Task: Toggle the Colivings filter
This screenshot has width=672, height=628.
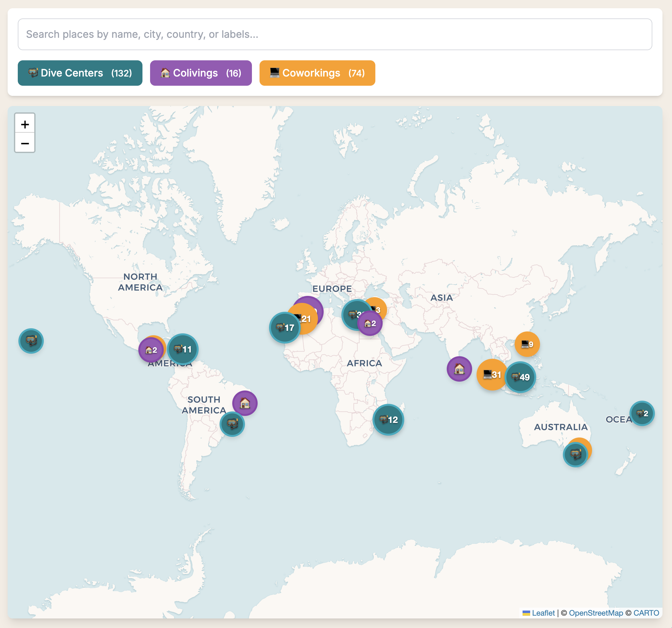Action: coord(201,73)
